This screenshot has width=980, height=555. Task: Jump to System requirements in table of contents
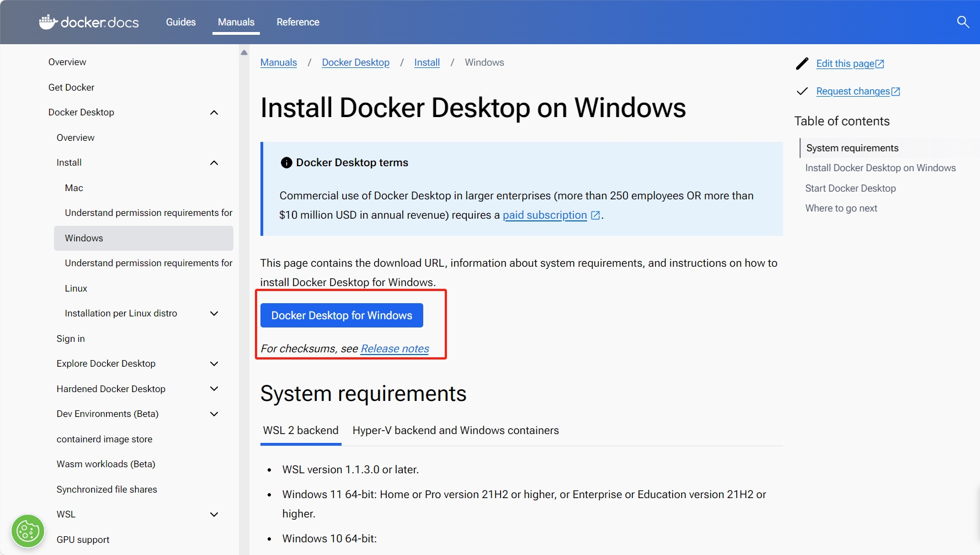tap(853, 148)
